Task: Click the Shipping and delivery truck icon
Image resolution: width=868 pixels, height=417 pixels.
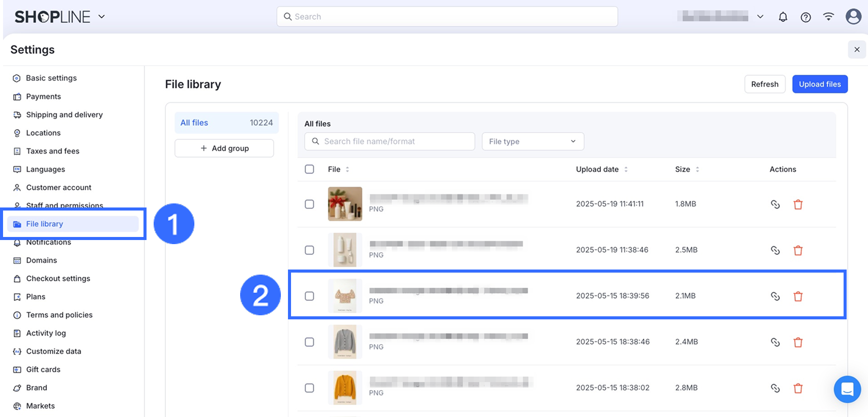Action: coord(17,115)
